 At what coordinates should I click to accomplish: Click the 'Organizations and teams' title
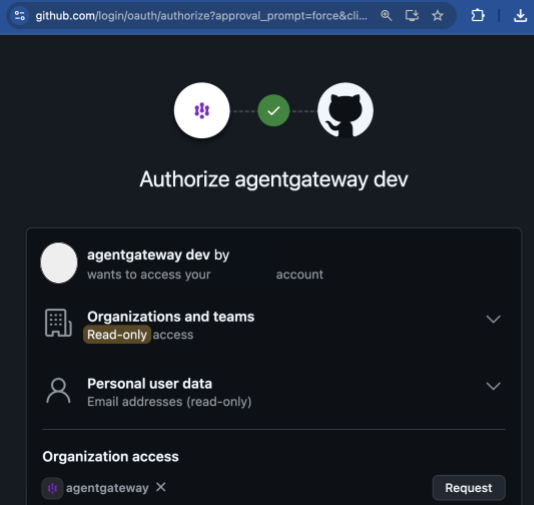(171, 317)
